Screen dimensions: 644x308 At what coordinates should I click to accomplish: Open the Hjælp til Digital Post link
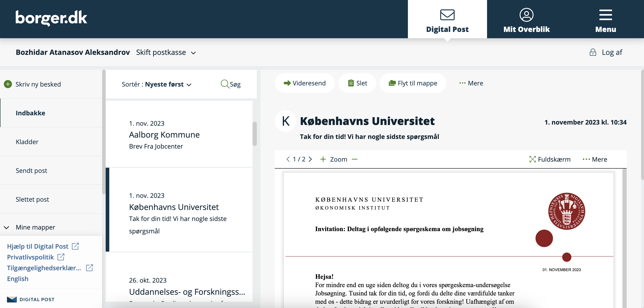tap(38, 246)
